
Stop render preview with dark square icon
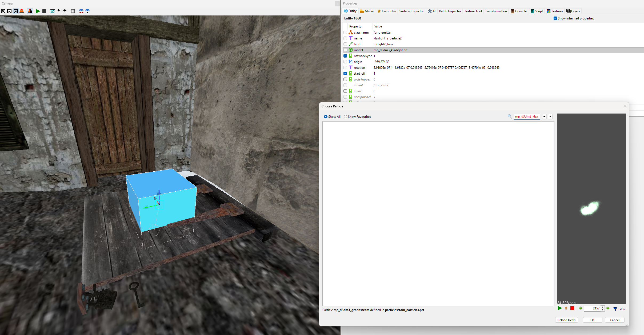click(x=44, y=11)
